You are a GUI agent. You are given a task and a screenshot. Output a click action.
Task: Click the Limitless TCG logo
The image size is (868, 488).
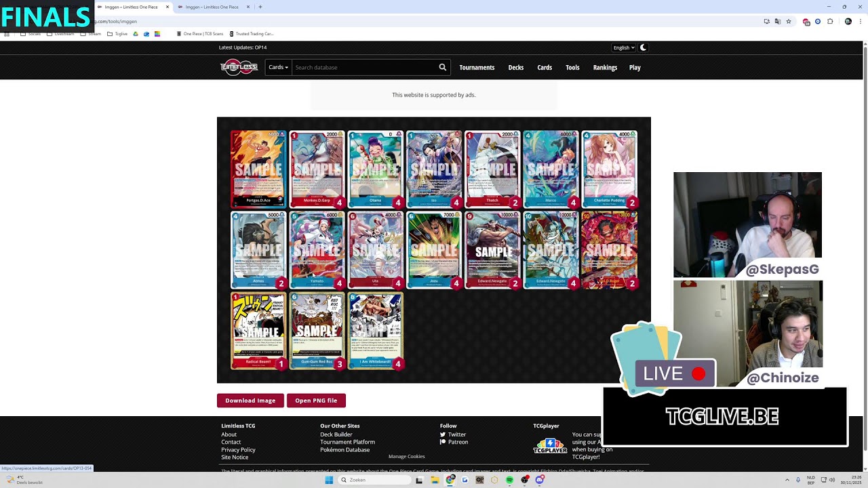pos(239,67)
